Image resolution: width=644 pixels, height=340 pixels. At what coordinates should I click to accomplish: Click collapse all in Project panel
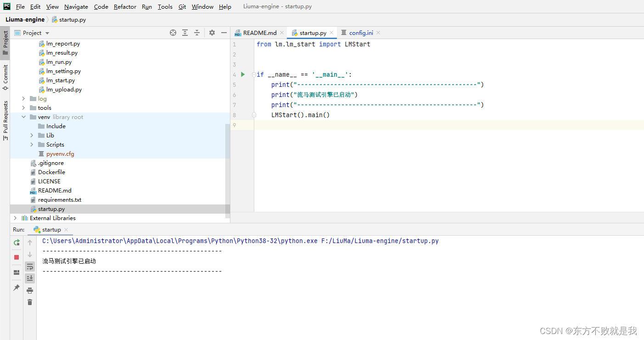pyautogui.click(x=197, y=33)
